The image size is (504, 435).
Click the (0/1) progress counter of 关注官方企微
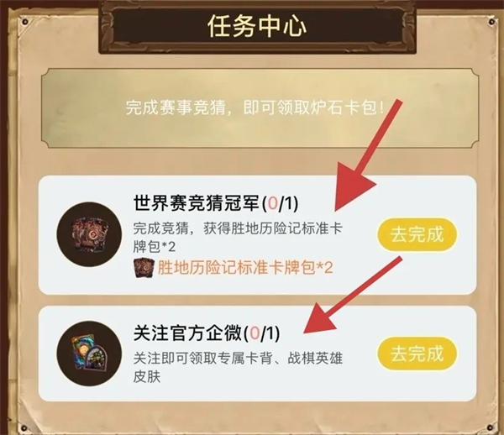click(261, 333)
